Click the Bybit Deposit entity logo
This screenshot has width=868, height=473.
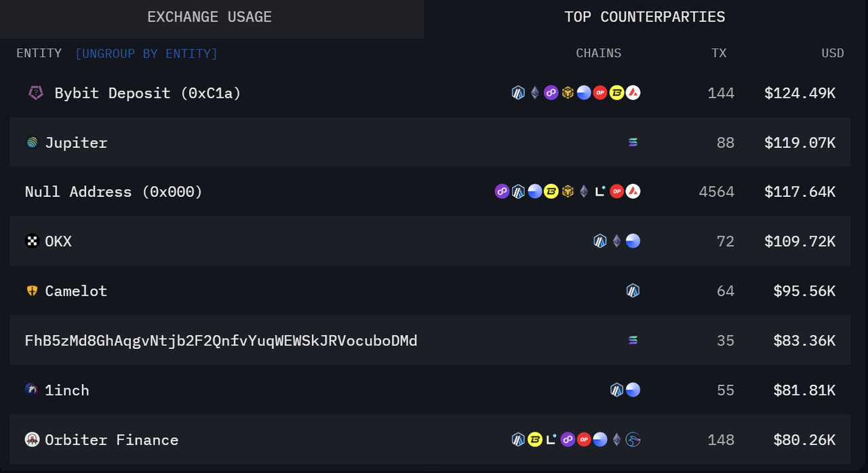click(x=36, y=93)
